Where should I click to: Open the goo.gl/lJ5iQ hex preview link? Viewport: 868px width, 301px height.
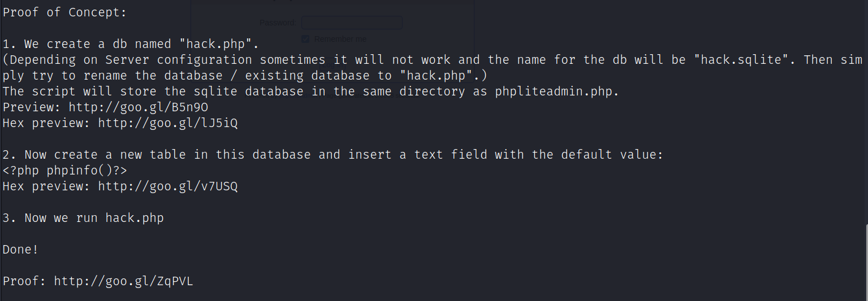click(x=167, y=123)
